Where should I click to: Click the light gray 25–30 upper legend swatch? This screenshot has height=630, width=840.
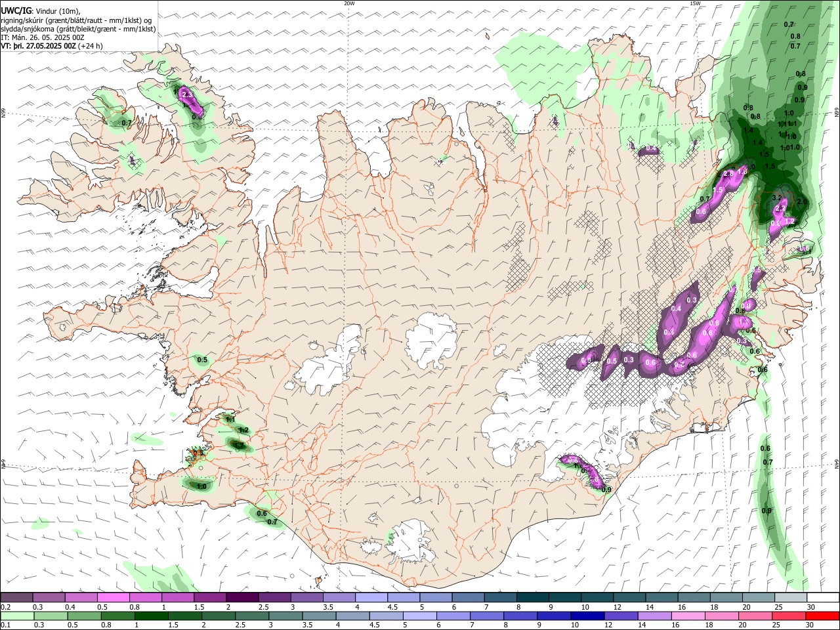click(791, 597)
